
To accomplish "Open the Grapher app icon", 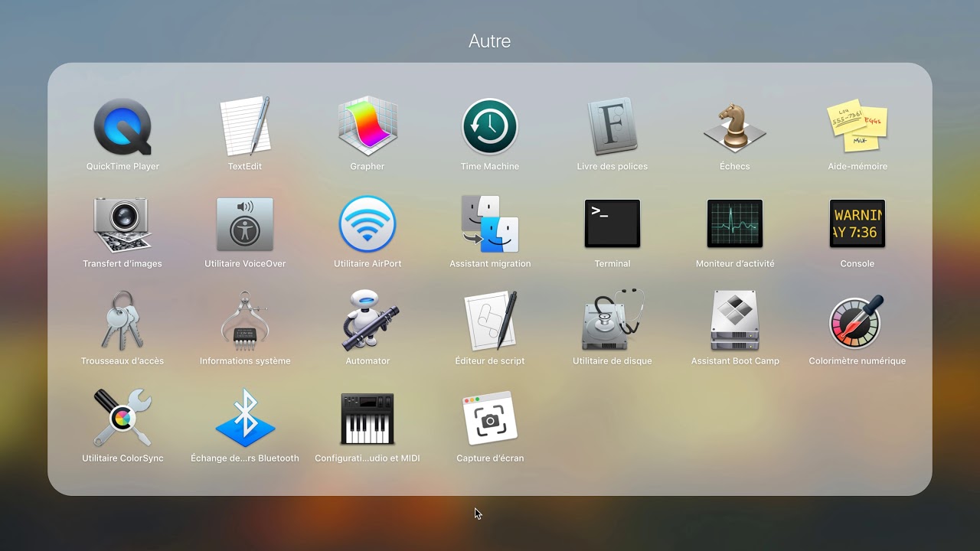I will pyautogui.click(x=367, y=126).
